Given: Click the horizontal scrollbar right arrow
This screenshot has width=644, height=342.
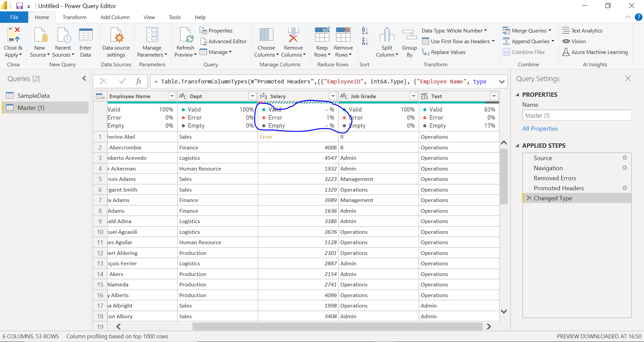Looking at the screenshot, I should (489, 326).
